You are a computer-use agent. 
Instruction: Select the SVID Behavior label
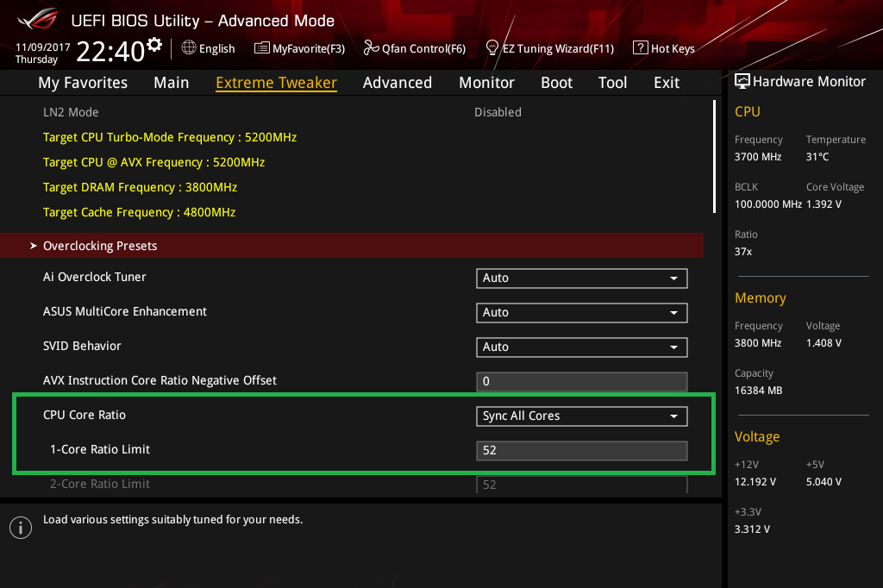[x=82, y=346]
